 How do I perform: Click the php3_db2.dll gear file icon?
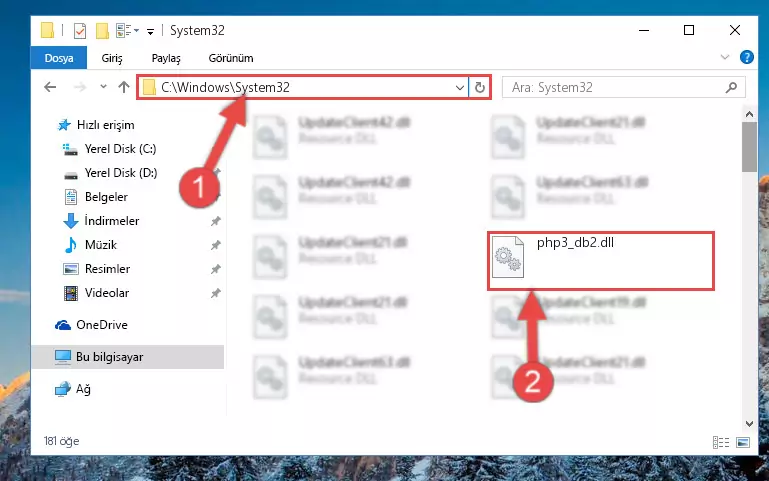pyautogui.click(x=508, y=256)
